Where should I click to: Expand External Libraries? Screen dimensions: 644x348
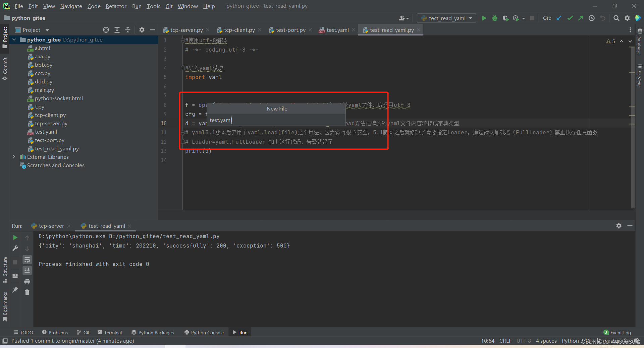(x=13, y=157)
